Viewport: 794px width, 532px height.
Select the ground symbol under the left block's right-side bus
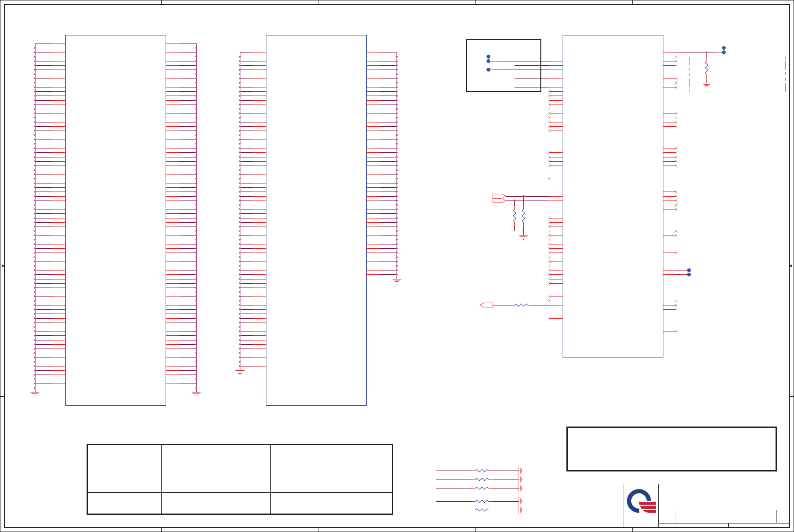coord(196,393)
